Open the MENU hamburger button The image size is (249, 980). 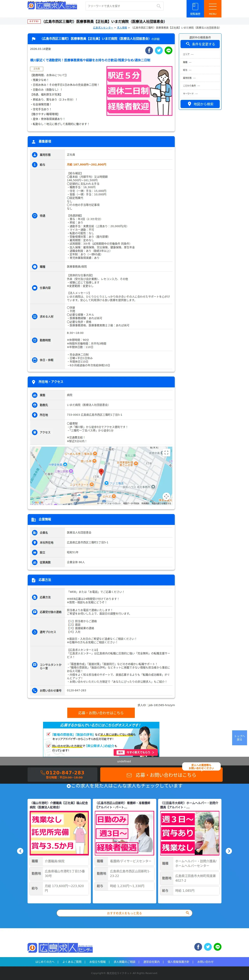coord(213,9)
